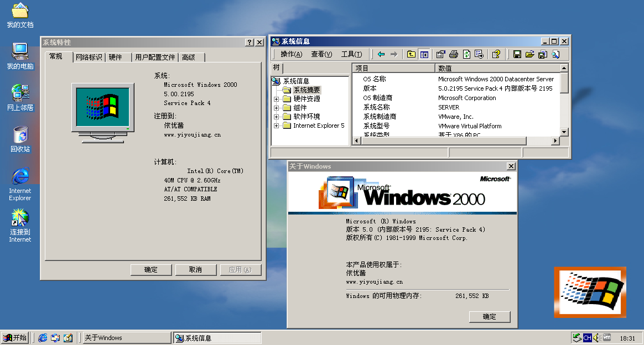Switch to the 网络标识 tab

(x=89, y=57)
